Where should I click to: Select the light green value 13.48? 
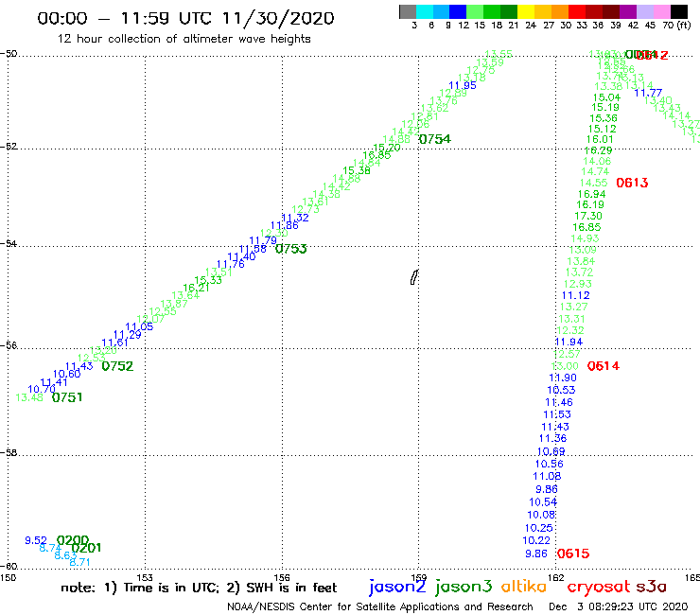(x=29, y=397)
